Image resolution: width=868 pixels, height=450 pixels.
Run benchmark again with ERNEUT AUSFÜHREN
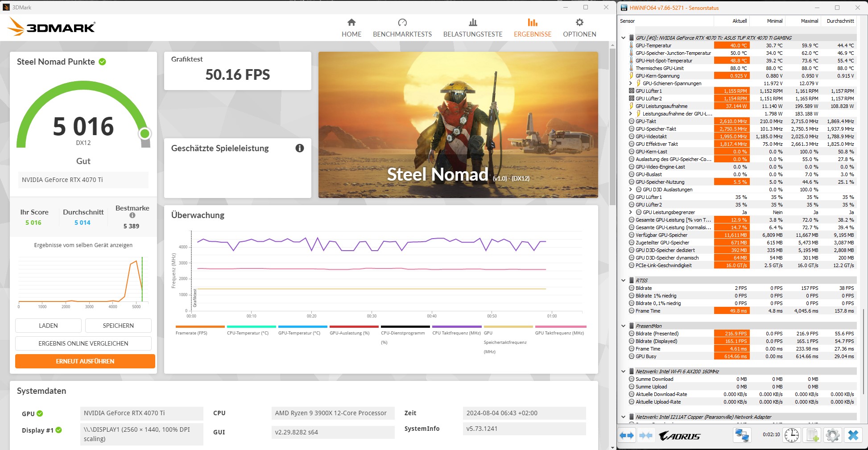pyautogui.click(x=85, y=361)
